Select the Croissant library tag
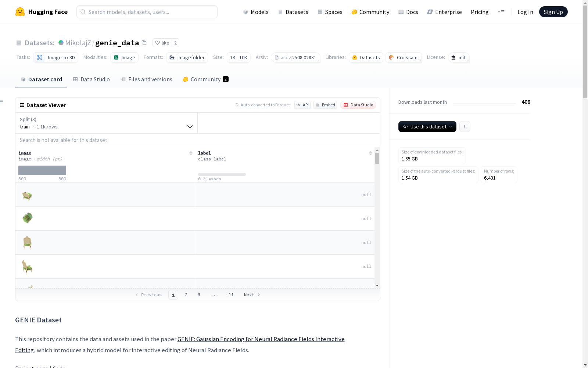The image size is (588, 368). 404,57
